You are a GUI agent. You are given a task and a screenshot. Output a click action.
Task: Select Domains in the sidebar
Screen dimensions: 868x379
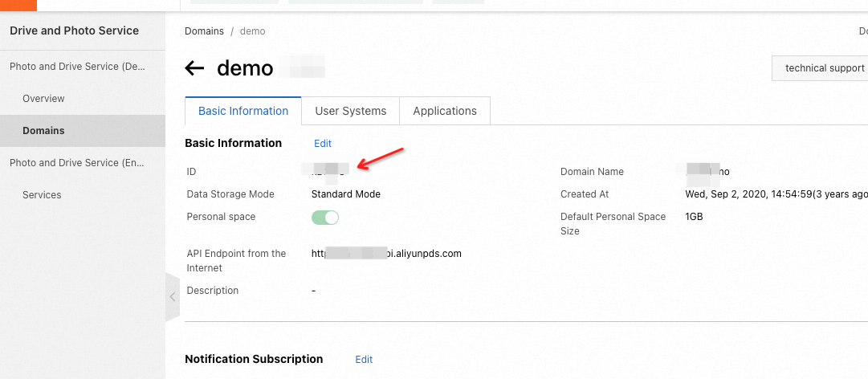pyautogui.click(x=43, y=131)
